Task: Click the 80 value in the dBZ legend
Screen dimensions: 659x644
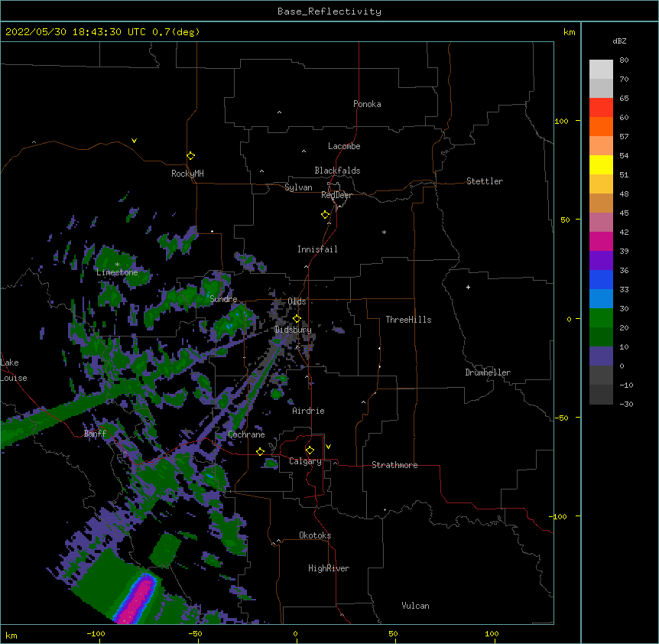Action: (x=624, y=60)
